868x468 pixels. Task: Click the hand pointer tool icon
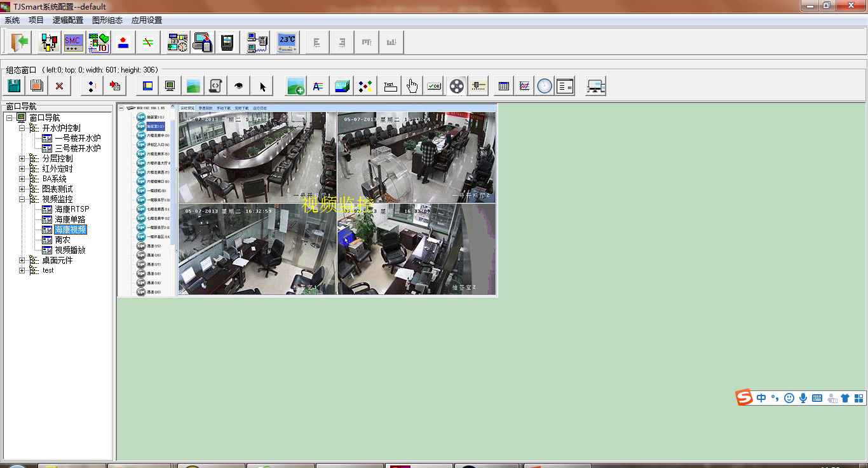point(412,86)
